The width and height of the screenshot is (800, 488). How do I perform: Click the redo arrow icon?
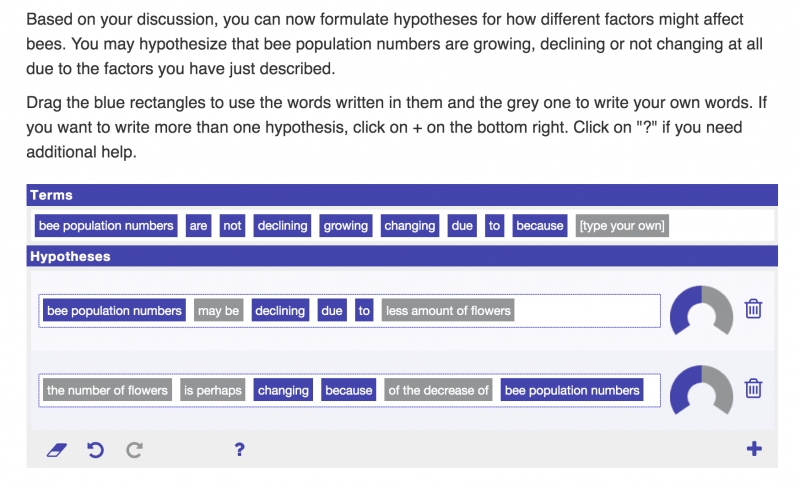point(134,450)
